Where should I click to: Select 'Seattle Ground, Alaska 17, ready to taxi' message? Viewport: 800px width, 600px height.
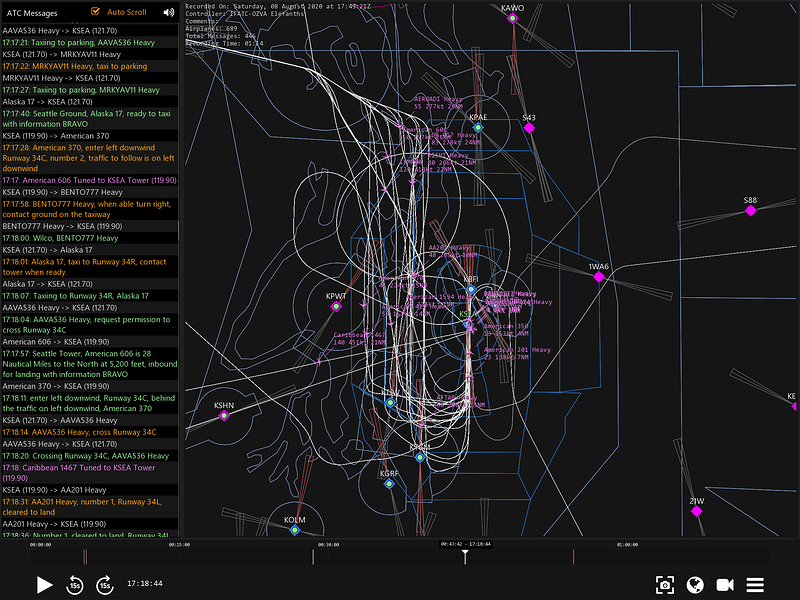[90, 118]
